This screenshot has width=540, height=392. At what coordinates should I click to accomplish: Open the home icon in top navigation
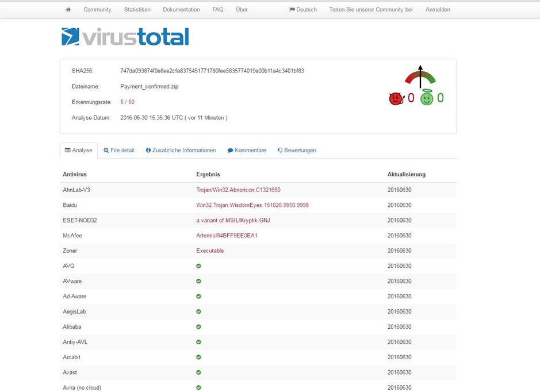[68, 10]
